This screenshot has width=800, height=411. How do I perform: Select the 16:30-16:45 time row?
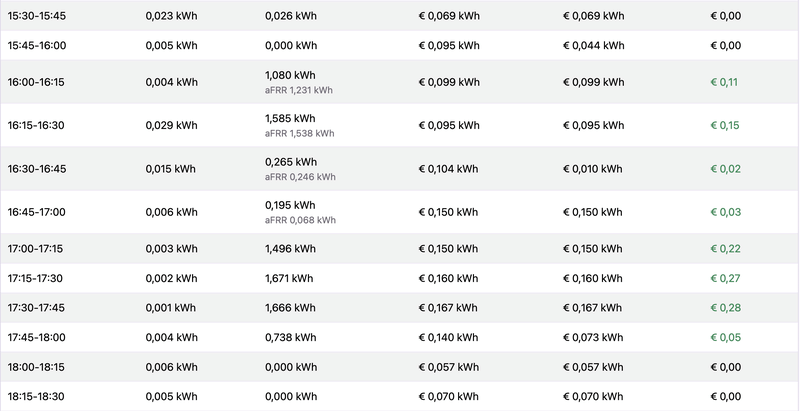[x=400, y=169]
